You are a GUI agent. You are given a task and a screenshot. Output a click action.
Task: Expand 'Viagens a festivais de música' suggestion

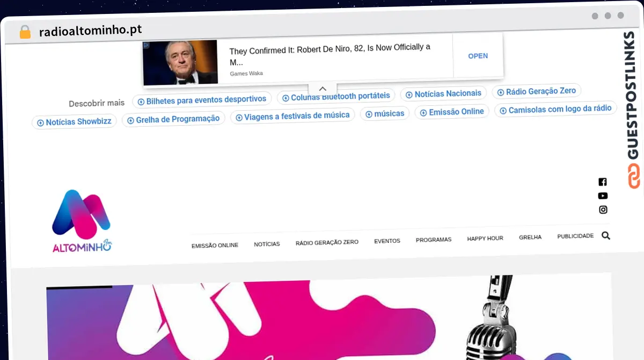click(292, 116)
